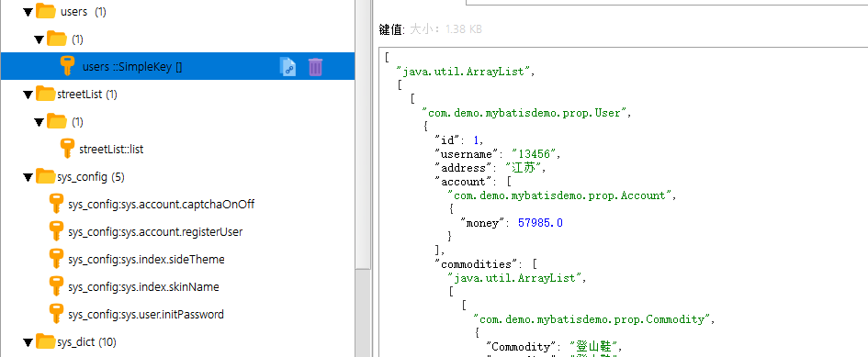
Task: Click the users folder icon
Action: coord(45,11)
